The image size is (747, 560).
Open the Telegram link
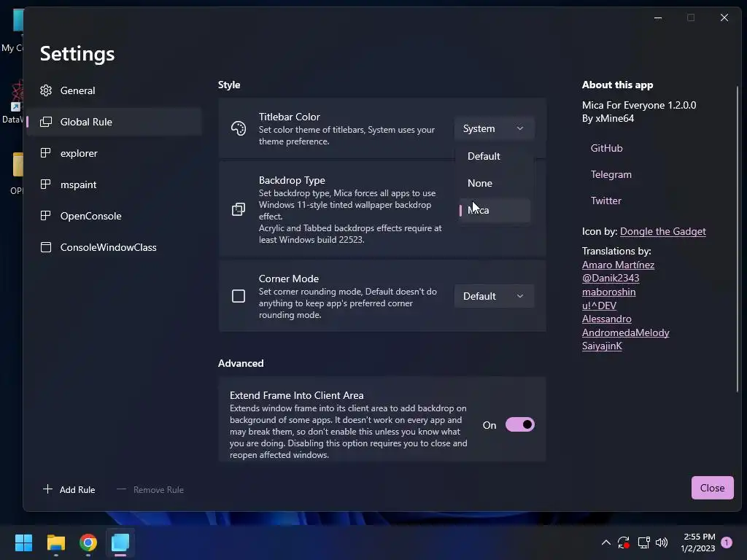pos(611,174)
